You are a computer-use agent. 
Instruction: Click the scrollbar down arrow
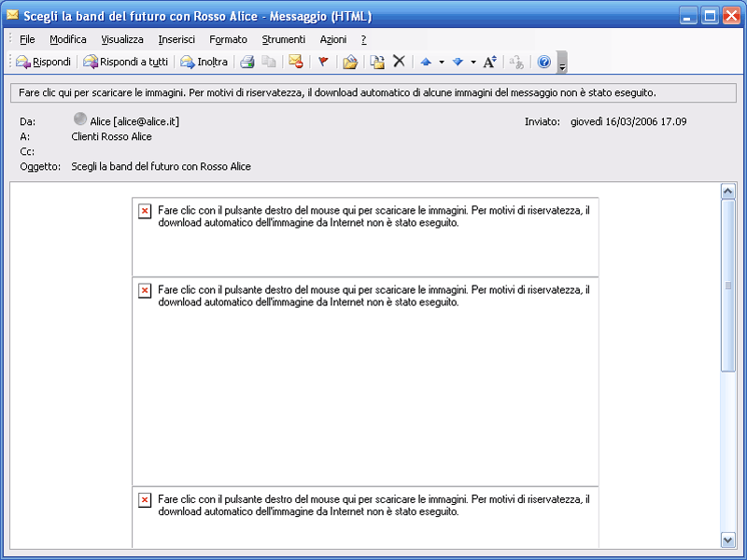[728, 540]
